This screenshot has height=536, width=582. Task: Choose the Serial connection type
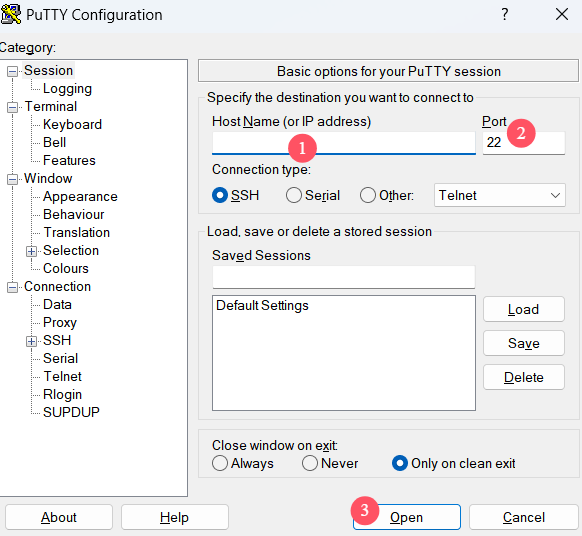294,195
